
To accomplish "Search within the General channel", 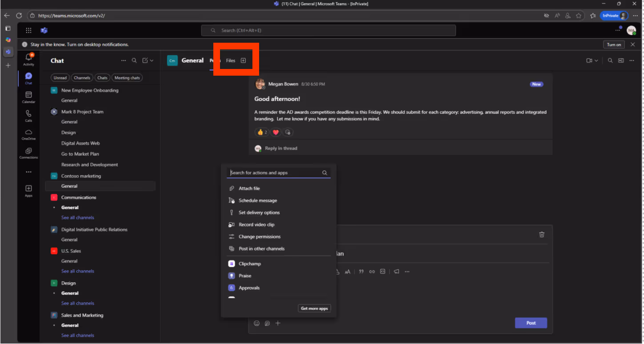I will [610, 61].
